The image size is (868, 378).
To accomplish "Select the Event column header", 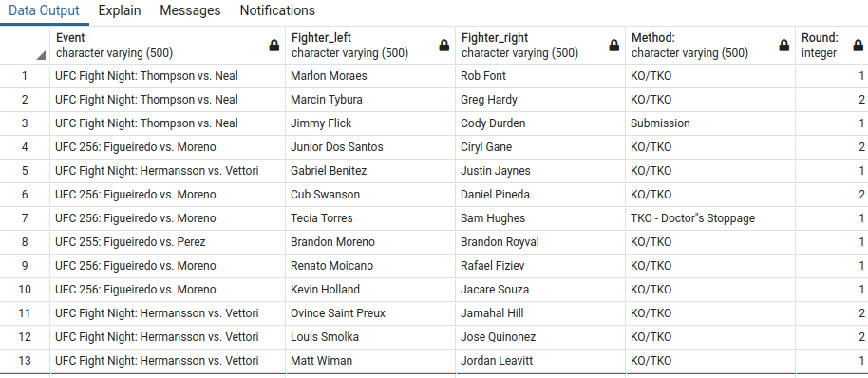I will click(168, 46).
